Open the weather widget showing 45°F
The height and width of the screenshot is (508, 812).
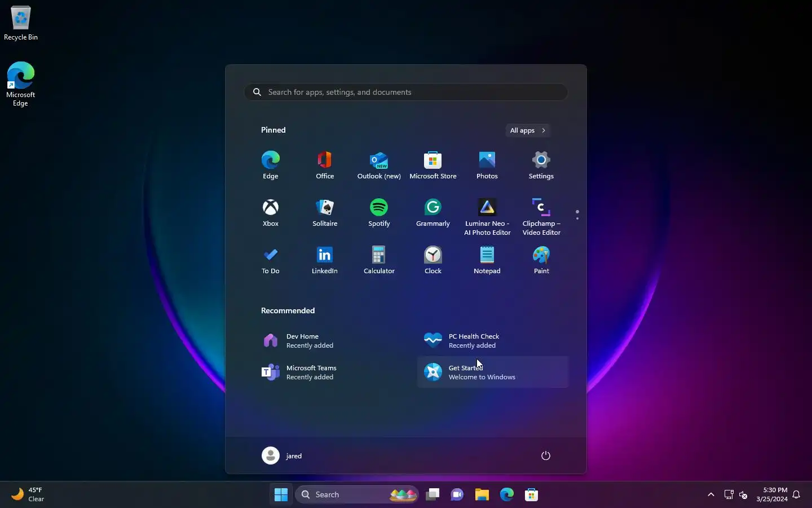point(28,494)
